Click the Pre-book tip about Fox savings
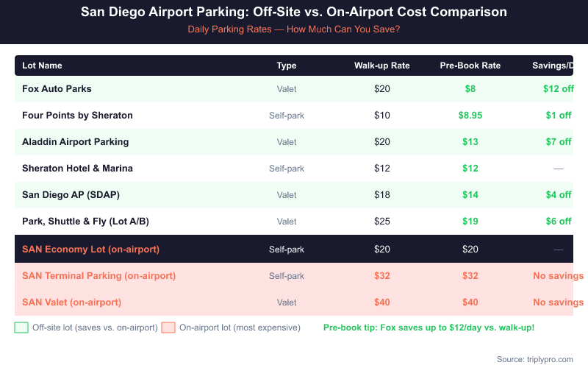The height and width of the screenshot is (368, 588). [429, 328]
